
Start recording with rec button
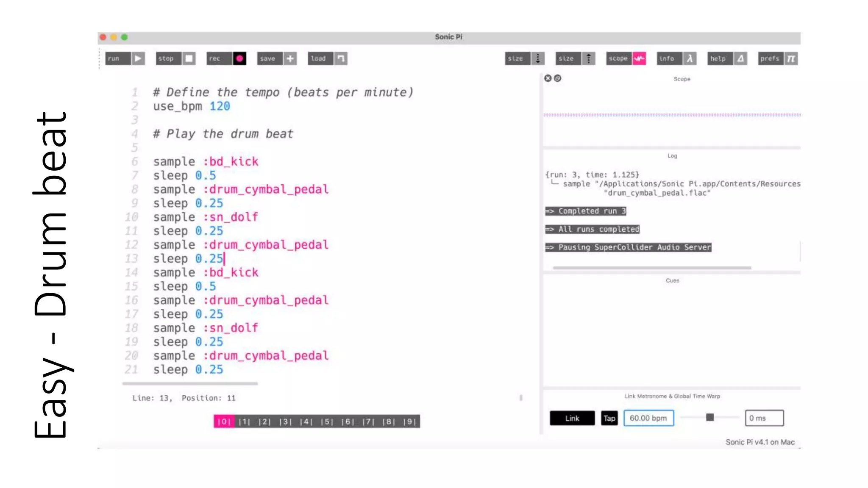[239, 58]
